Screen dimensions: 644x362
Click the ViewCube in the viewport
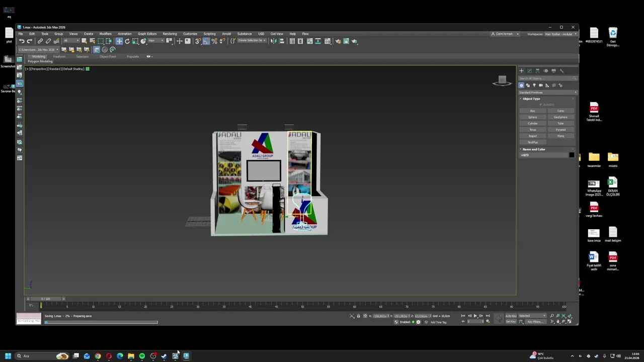click(502, 81)
